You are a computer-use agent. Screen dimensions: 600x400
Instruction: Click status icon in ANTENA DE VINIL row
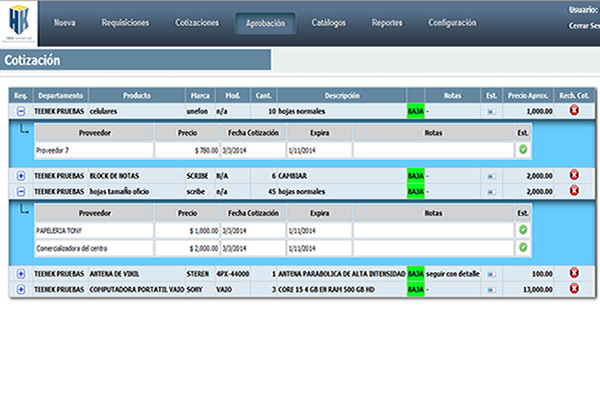tap(491, 273)
